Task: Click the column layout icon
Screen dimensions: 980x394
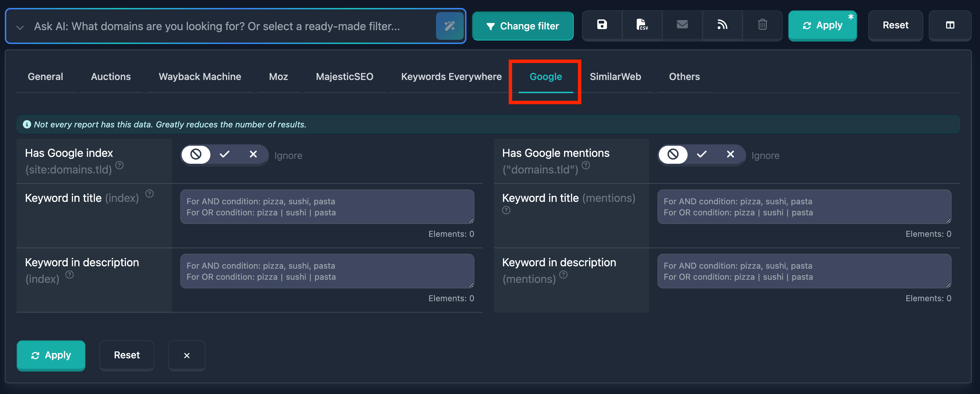Action: pyautogui.click(x=950, y=26)
